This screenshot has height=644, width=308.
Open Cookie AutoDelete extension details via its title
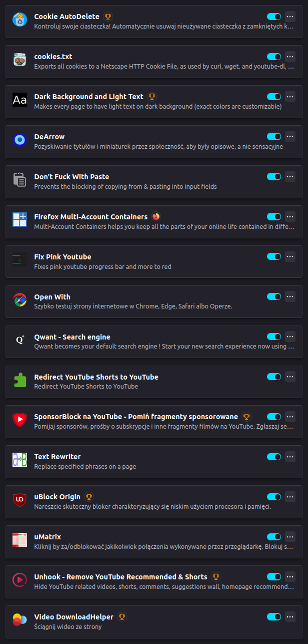pos(66,17)
